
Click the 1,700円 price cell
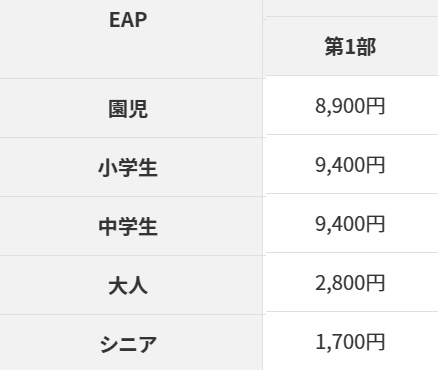[352, 341]
